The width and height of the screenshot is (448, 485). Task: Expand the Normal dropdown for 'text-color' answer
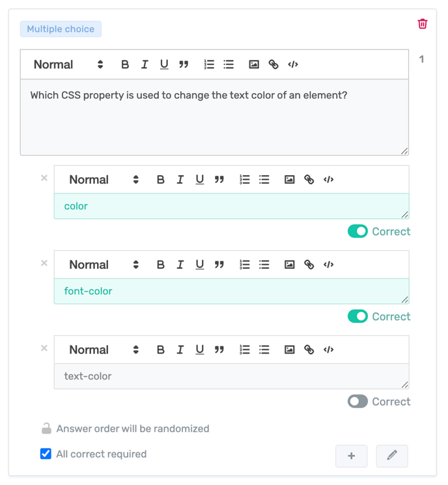point(104,350)
